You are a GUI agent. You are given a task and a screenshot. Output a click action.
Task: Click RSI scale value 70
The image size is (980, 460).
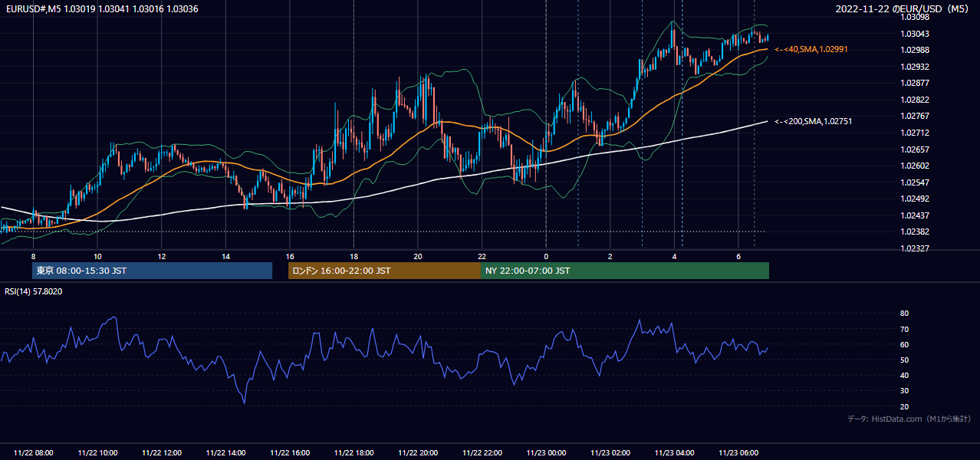tap(905, 329)
